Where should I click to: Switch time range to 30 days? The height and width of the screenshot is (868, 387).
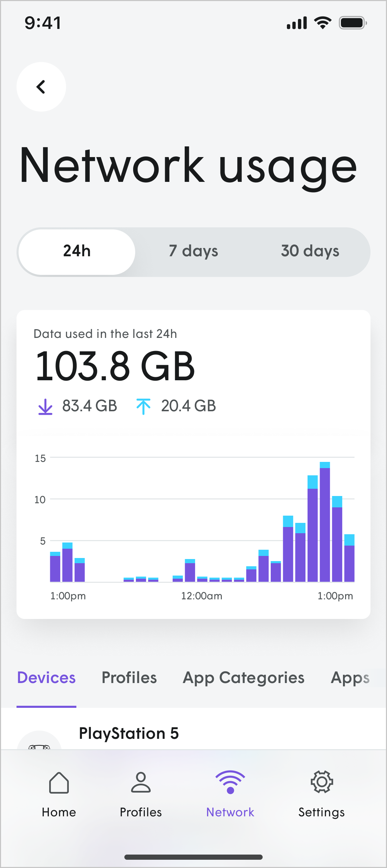(x=310, y=251)
